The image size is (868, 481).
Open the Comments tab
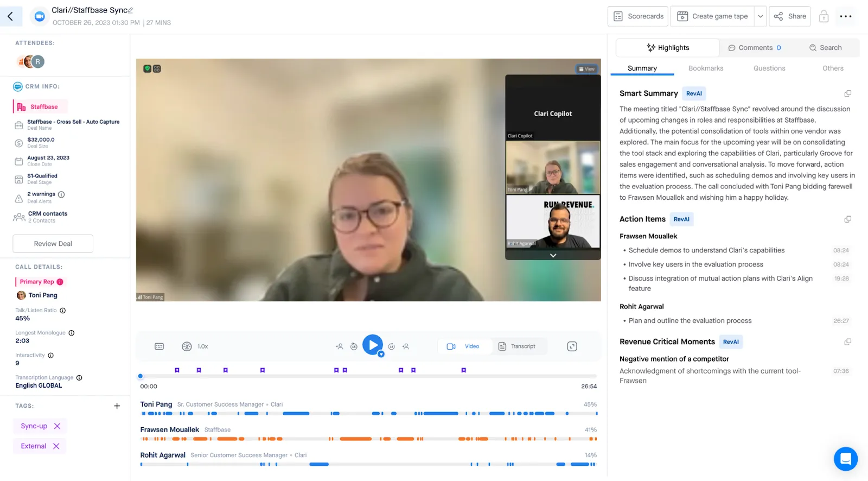pos(754,48)
